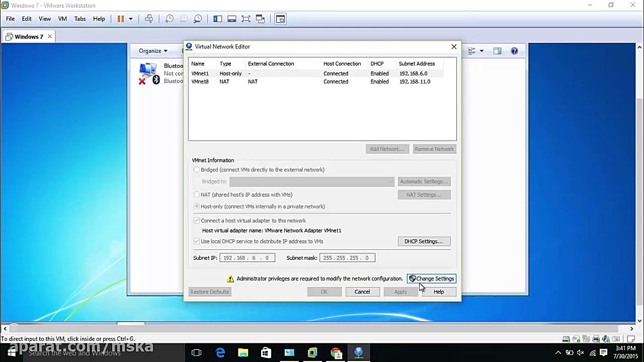This screenshot has height=362, width=644.
Task: Select the Bluetooth network connection item
Action: [161, 73]
